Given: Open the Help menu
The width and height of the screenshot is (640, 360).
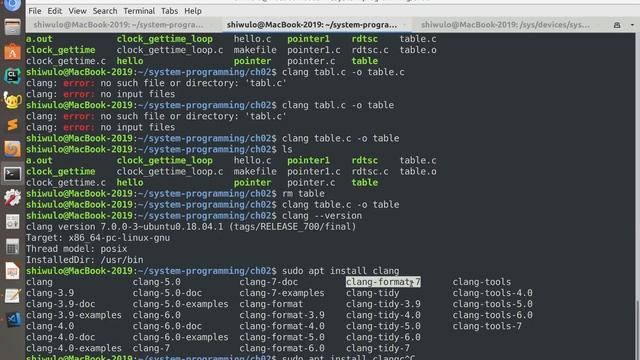Looking at the screenshot, I should click(193, 11).
